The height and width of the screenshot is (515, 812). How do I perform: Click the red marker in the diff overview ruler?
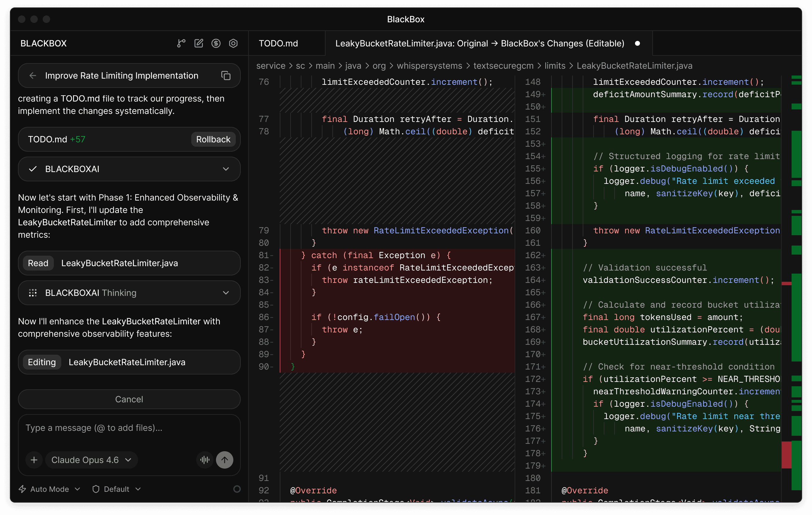coord(786,455)
